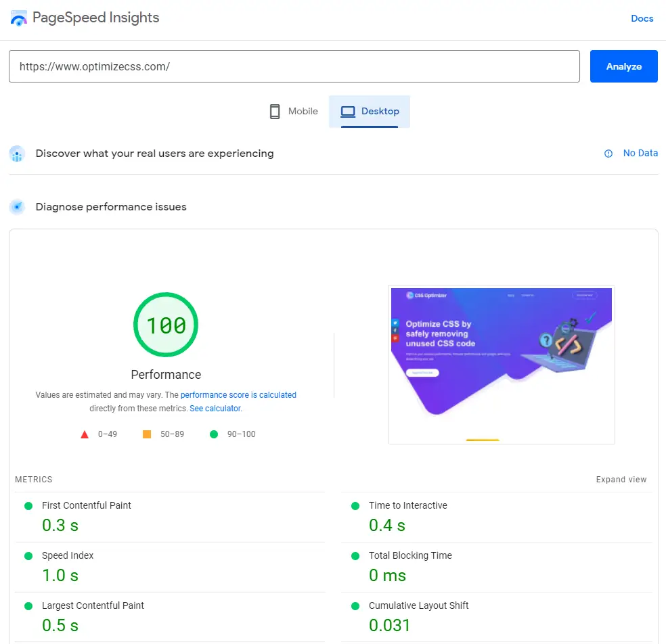Click the PageSpeed Insights title text
Viewport: 666px width, 644px height.
pos(95,18)
